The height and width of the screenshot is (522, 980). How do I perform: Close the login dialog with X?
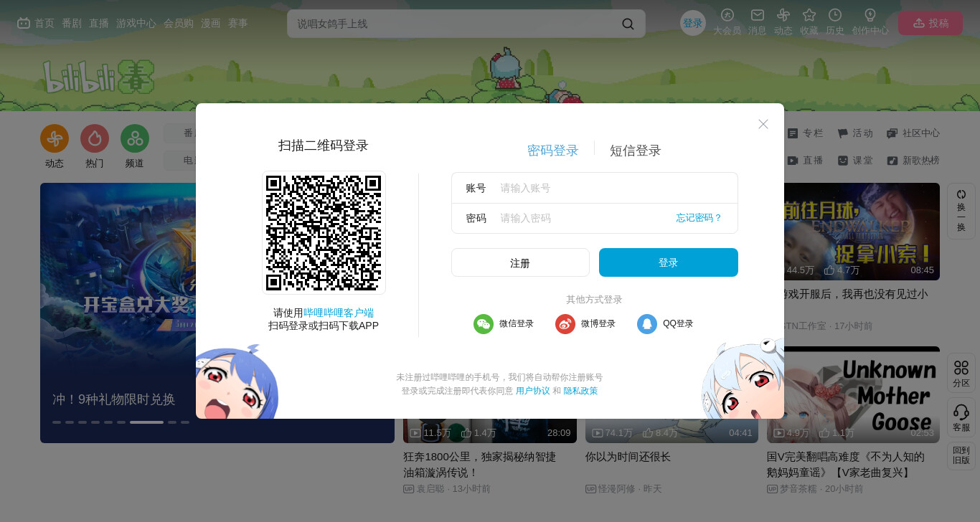point(763,124)
